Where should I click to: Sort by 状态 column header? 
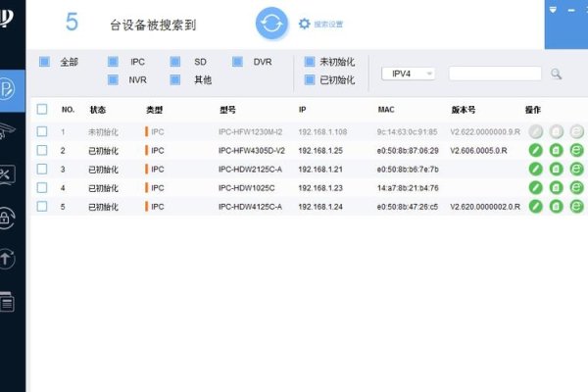point(97,110)
